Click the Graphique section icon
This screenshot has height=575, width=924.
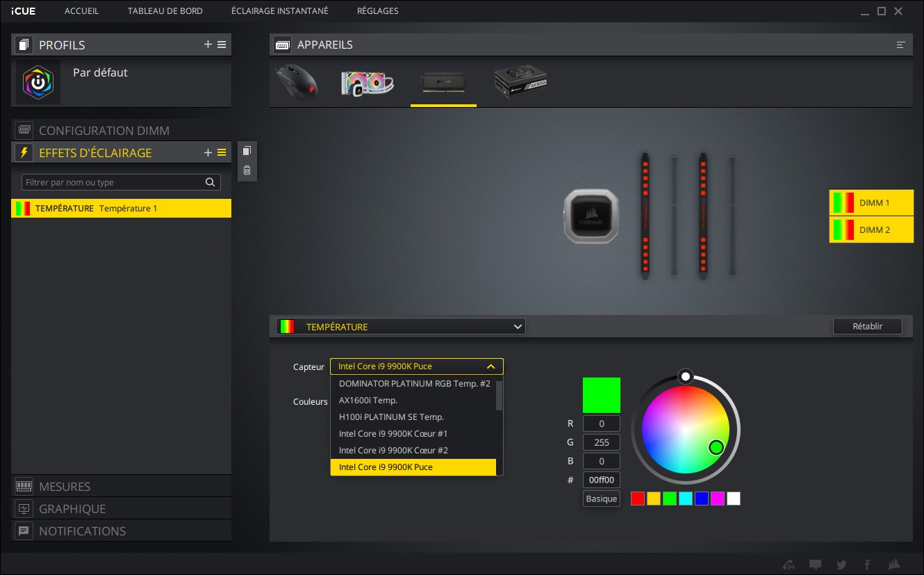coord(24,509)
